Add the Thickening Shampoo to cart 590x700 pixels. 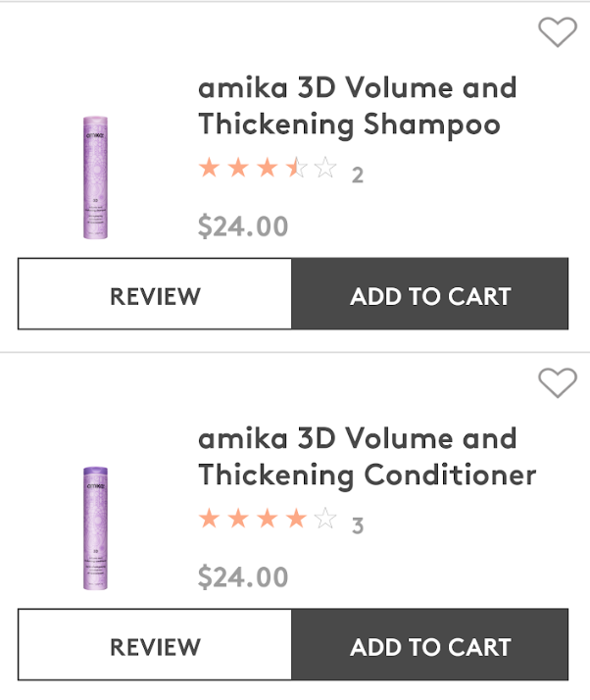click(430, 294)
